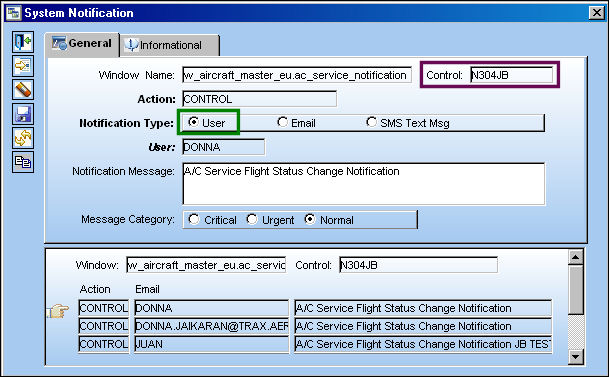Click the Notification Message text box
Viewport: 609px width, 377px height.
364,184
